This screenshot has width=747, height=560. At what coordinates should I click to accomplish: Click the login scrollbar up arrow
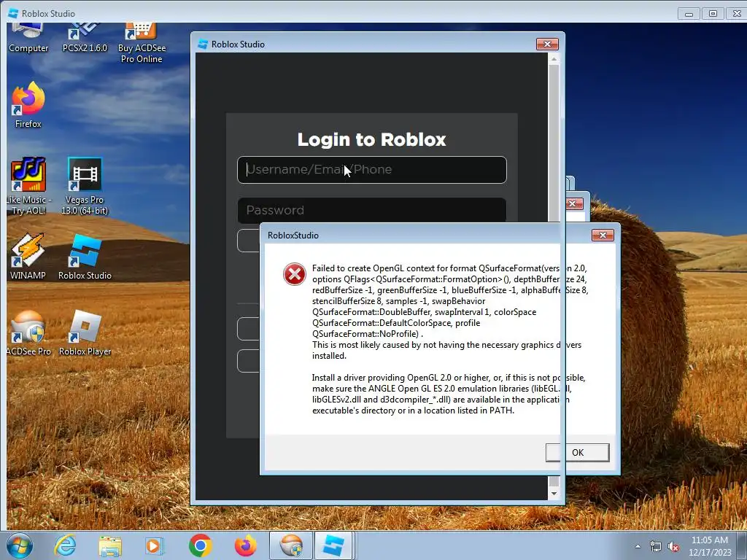pyautogui.click(x=554, y=59)
